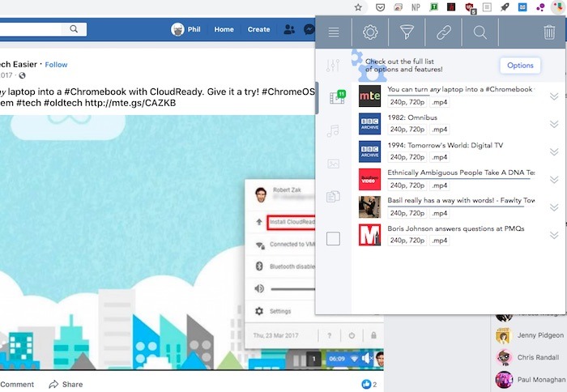Image resolution: width=567 pixels, height=392 pixels.
Task: Choose .mp4 format for 1994: Tomorrow's World
Action: pyautogui.click(x=439, y=157)
